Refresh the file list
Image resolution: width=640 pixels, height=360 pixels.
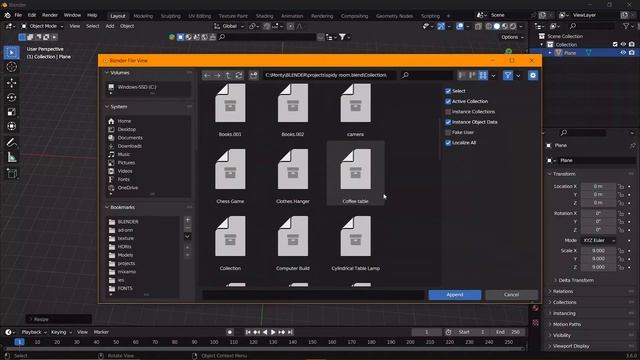coord(239,76)
